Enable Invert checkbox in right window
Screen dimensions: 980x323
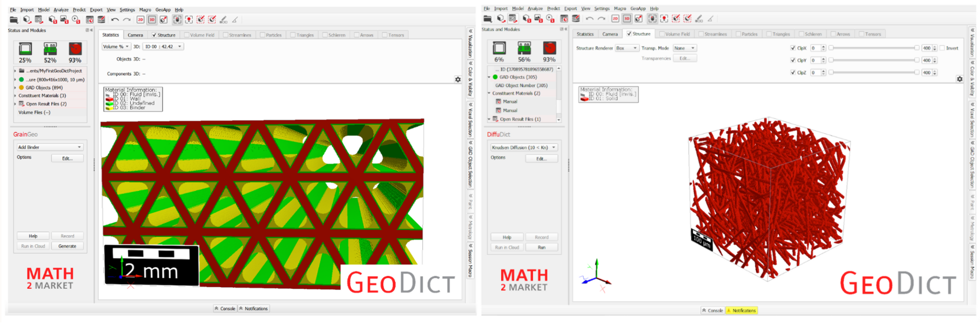pos(942,48)
